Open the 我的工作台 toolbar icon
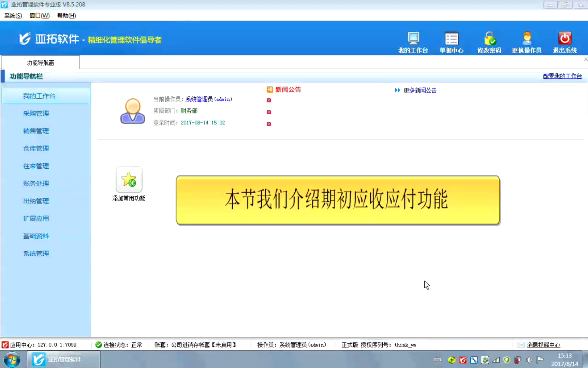The height and width of the screenshot is (368, 588). [413, 39]
